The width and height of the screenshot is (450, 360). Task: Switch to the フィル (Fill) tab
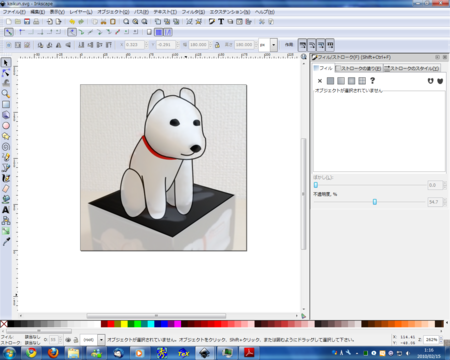(323, 68)
